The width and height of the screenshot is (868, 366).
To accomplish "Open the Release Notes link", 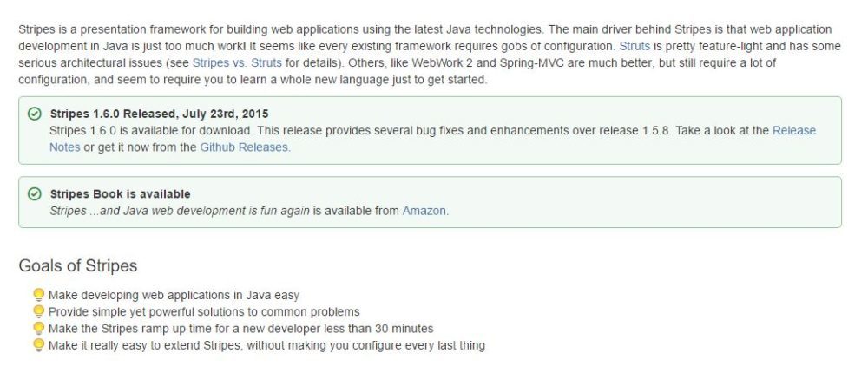I will 793,130.
